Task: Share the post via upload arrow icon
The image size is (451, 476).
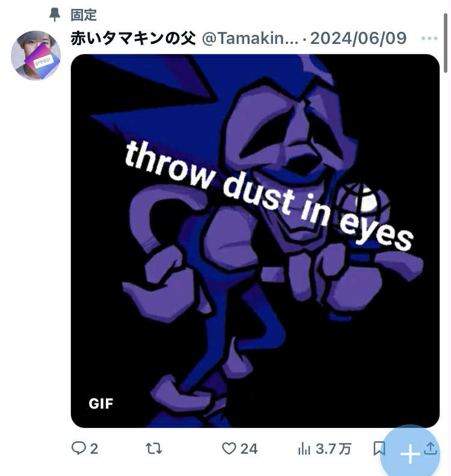Action: pyautogui.click(x=431, y=448)
